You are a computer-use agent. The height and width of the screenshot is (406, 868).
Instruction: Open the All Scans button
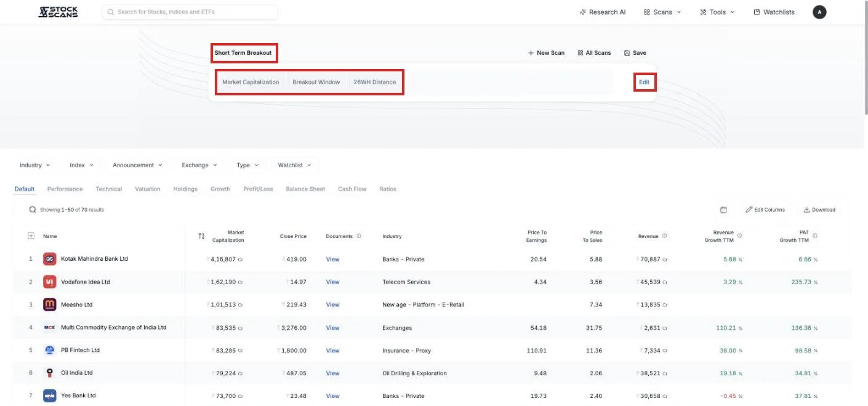594,53
